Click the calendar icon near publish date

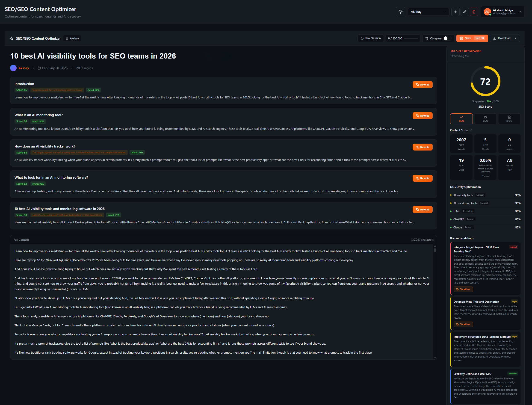pos(39,68)
